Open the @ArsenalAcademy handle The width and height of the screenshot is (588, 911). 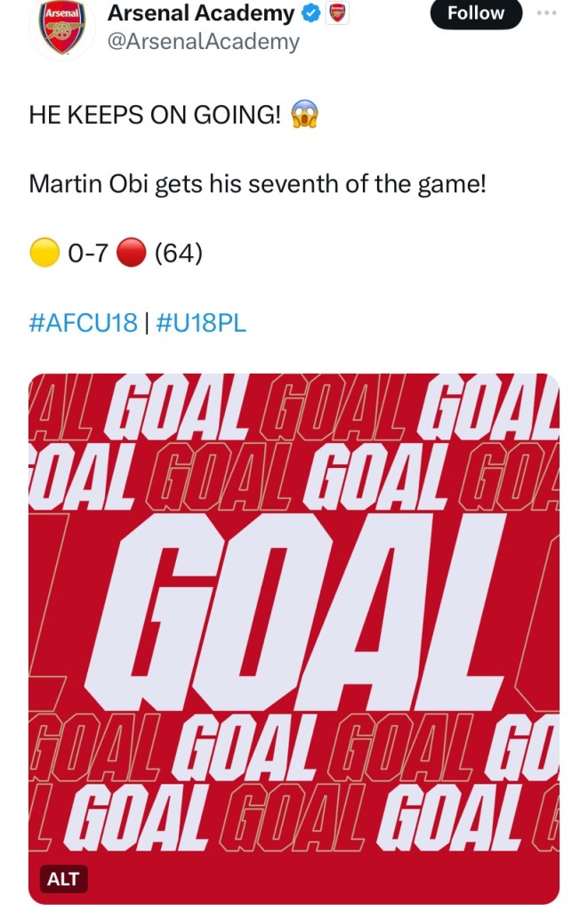tap(204, 41)
